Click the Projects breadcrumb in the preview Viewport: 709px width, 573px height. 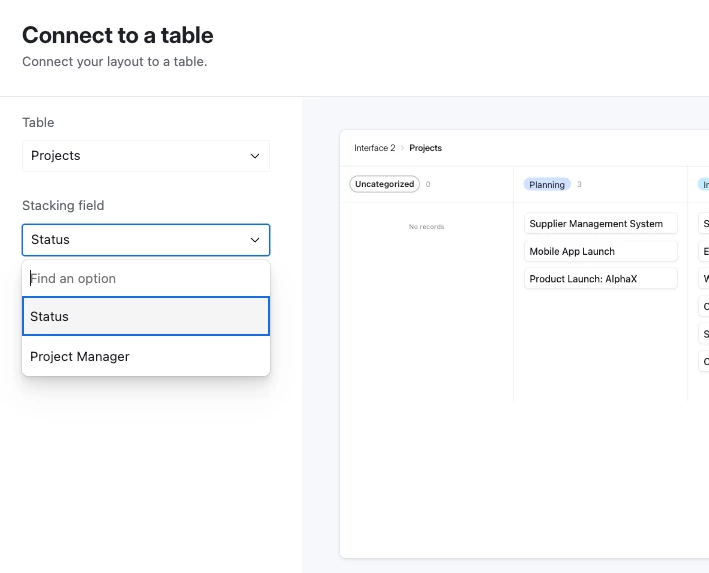[425, 148]
